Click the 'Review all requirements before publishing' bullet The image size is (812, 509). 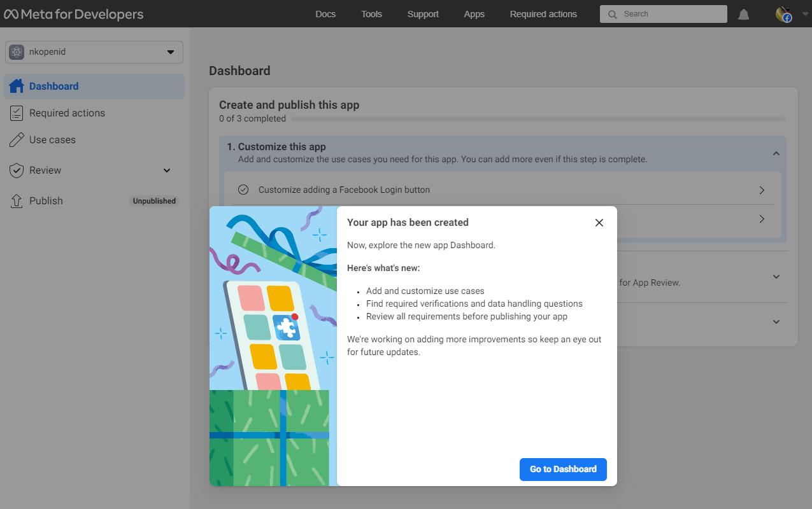(467, 317)
